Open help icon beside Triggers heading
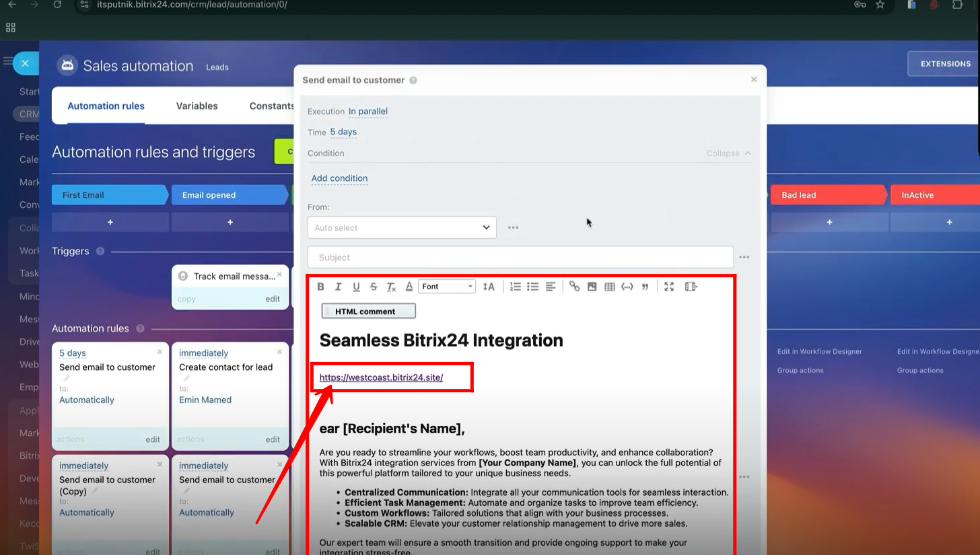Viewport: 980px width, 555px height. 100,251
